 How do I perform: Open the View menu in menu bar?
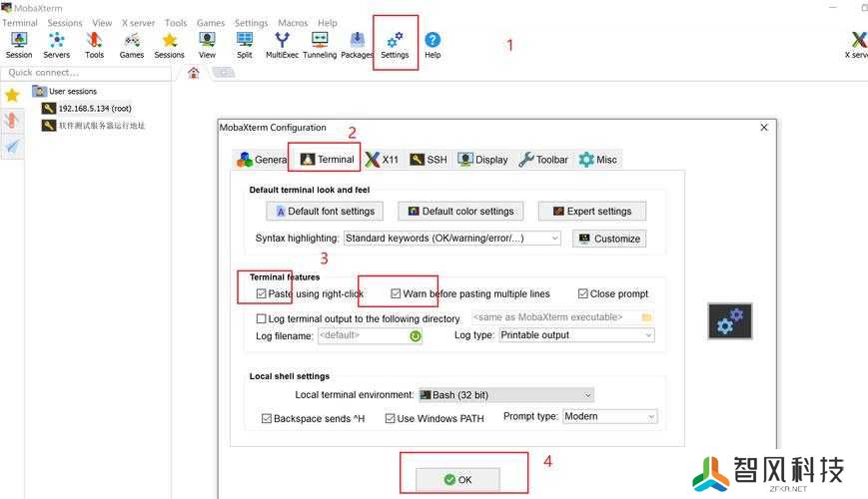(102, 23)
